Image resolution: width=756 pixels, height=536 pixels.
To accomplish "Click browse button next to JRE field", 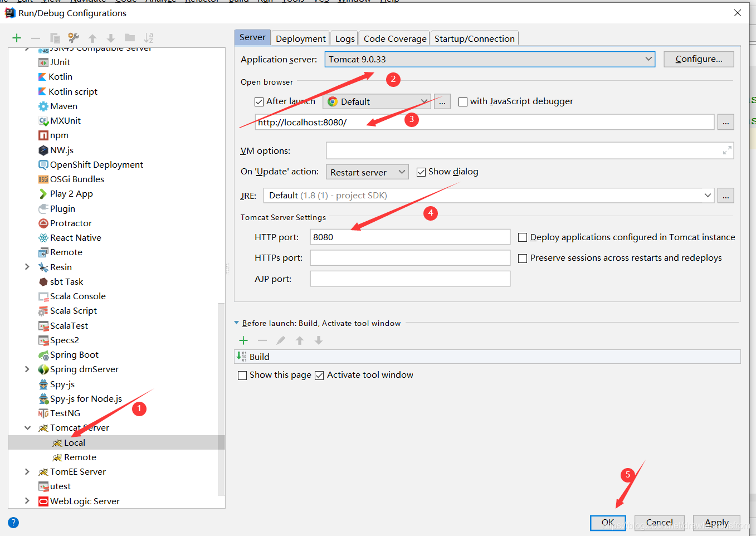I will point(725,196).
